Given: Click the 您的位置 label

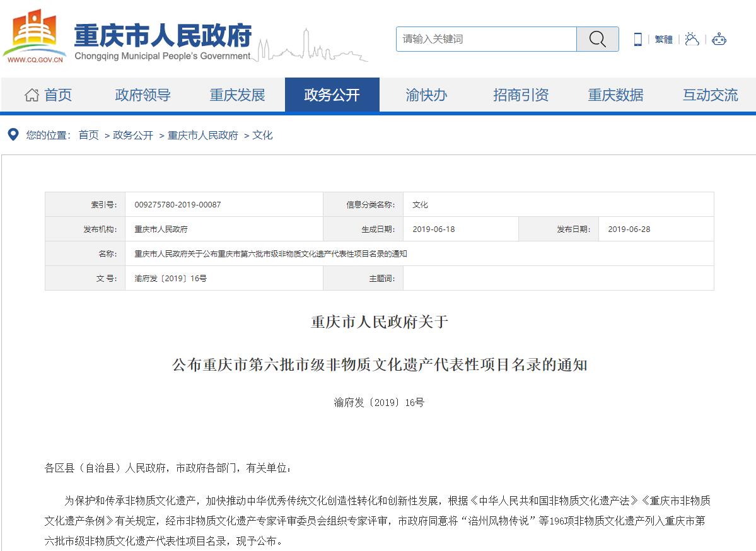Looking at the screenshot, I should point(48,135).
